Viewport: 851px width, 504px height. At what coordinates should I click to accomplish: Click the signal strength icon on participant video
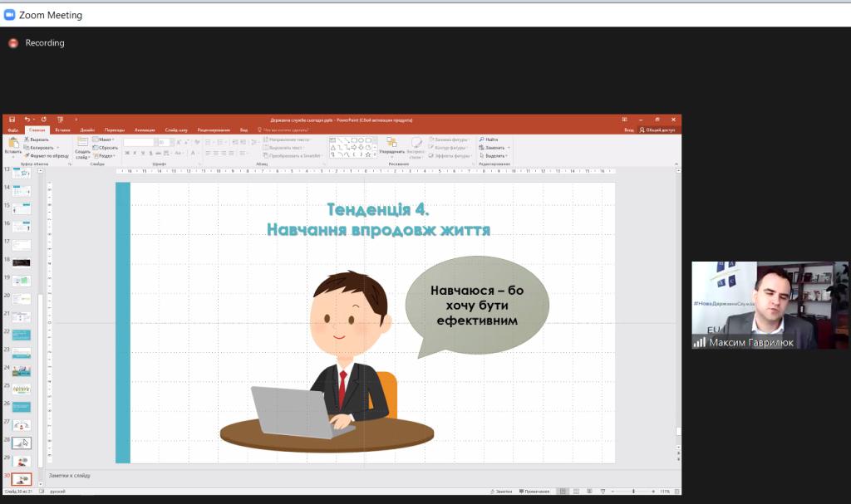point(700,341)
